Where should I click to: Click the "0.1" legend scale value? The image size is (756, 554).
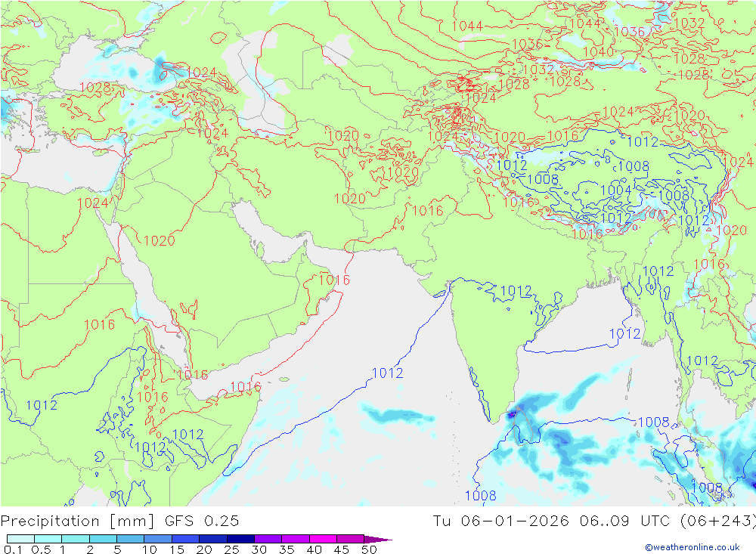[13, 549]
